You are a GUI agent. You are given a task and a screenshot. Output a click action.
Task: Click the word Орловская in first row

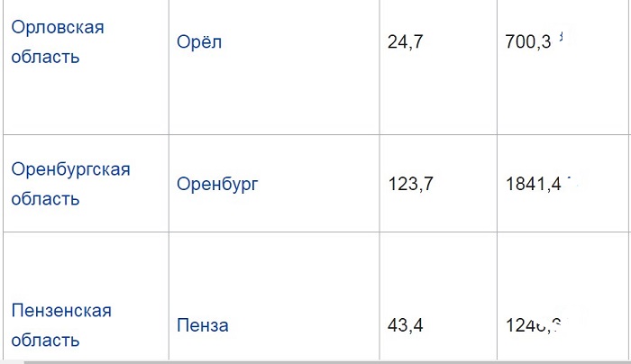click(x=57, y=27)
